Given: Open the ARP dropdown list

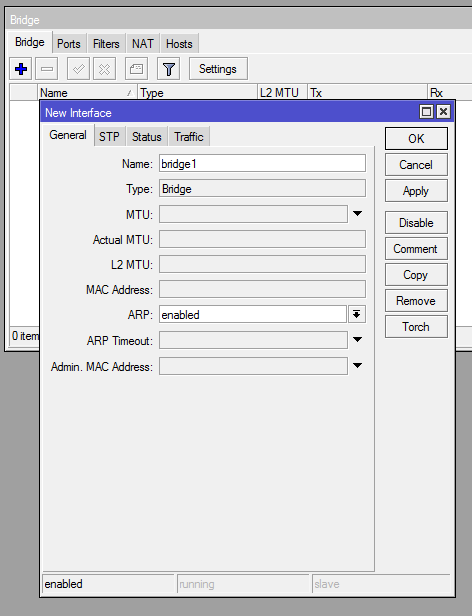Looking at the screenshot, I should (357, 314).
